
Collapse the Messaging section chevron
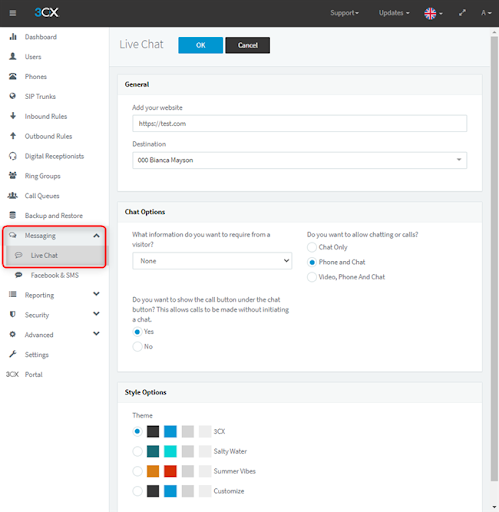(x=96, y=236)
